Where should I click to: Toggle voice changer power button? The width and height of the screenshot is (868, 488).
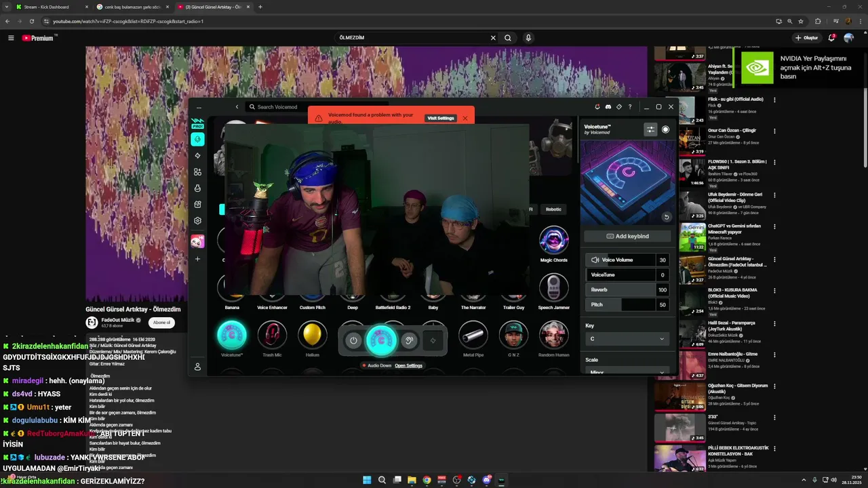click(x=353, y=340)
